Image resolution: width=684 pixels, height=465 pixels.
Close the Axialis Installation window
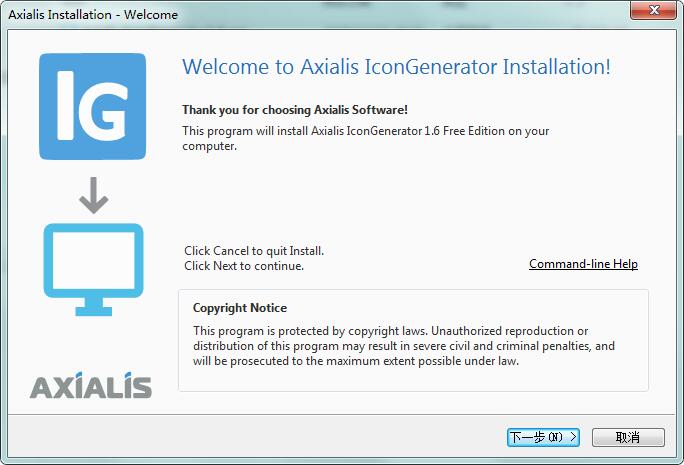(x=653, y=10)
